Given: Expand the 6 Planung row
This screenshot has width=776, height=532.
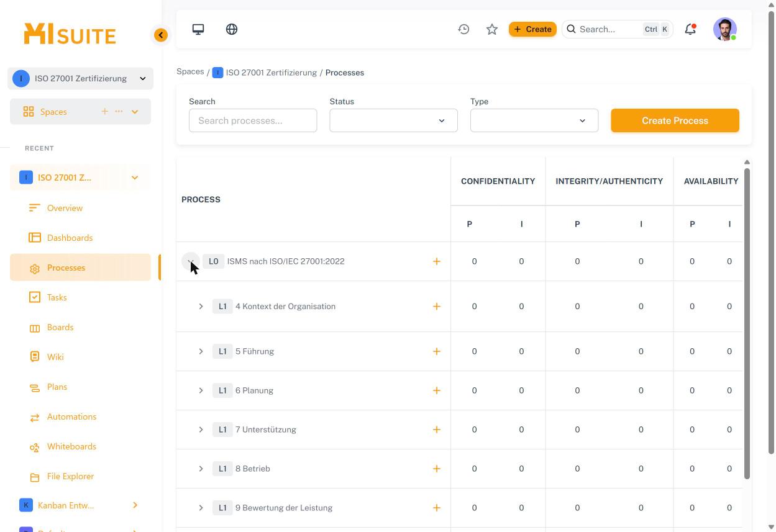Looking at the screenshot, I should pos(201,390).
